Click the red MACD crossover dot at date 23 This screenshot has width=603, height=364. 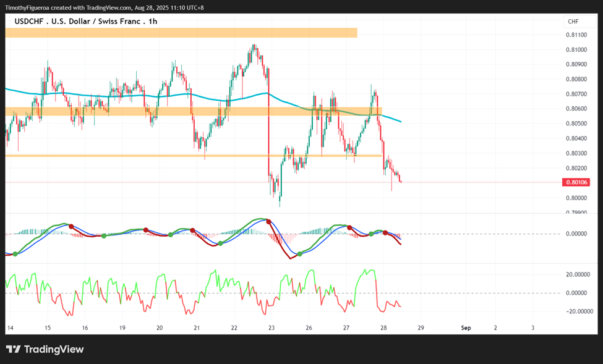pyautogui.click(x=269, y=222)
